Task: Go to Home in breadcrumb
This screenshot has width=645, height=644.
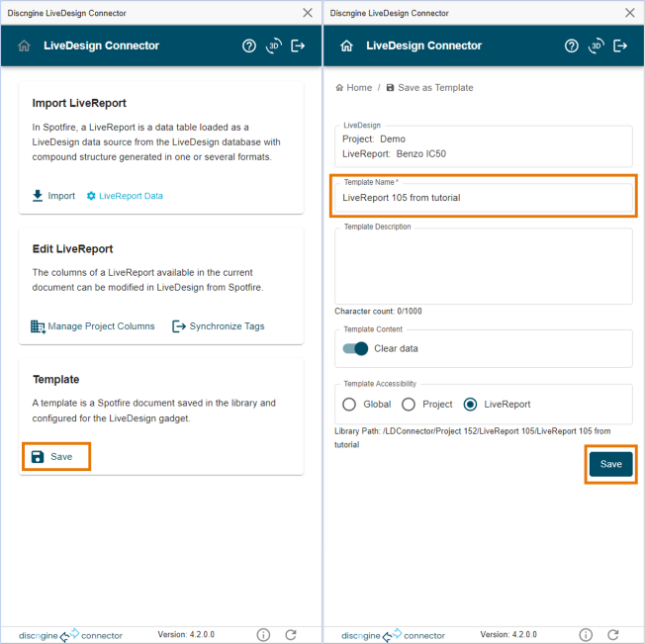Action: pyautogui.click(x=354, y=88)
